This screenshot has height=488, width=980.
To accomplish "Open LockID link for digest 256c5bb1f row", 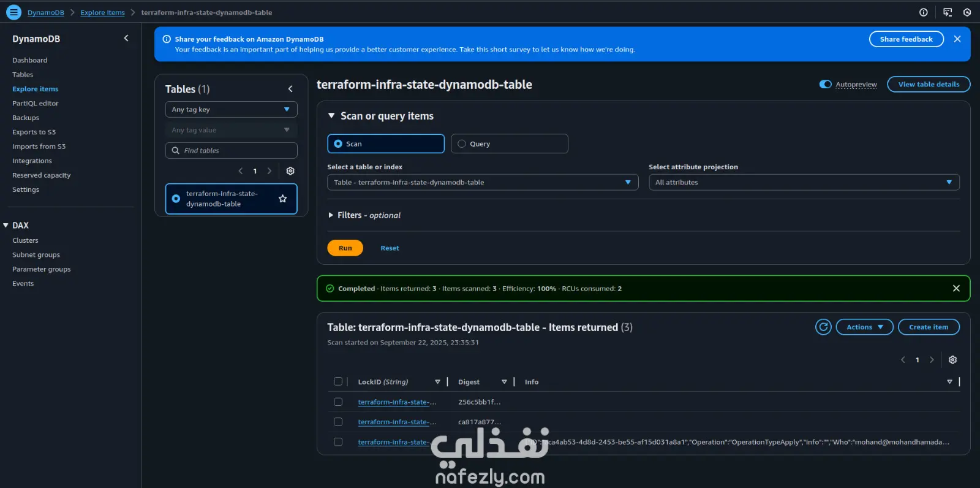I will tap(397, 402).
